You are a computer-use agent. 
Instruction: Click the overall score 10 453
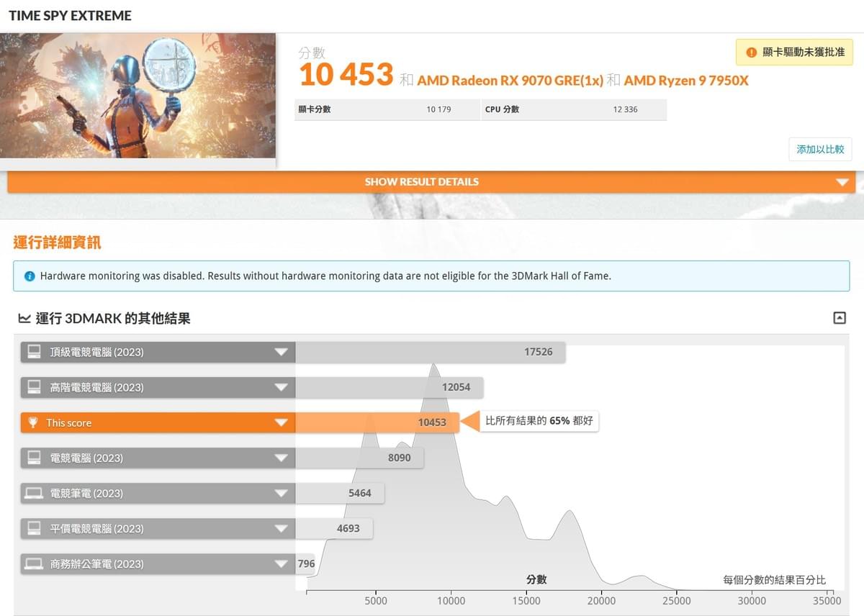pos(346,75)
